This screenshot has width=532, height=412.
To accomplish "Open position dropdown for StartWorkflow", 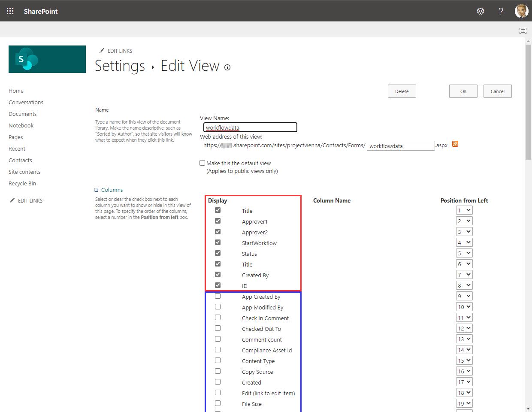I will click(464, 242).
